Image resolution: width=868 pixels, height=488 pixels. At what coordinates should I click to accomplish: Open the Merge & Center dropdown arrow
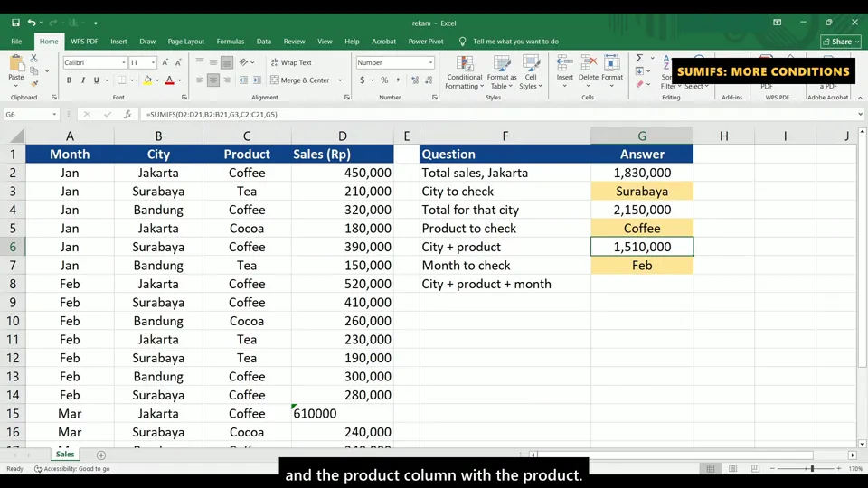click(340, 80)
